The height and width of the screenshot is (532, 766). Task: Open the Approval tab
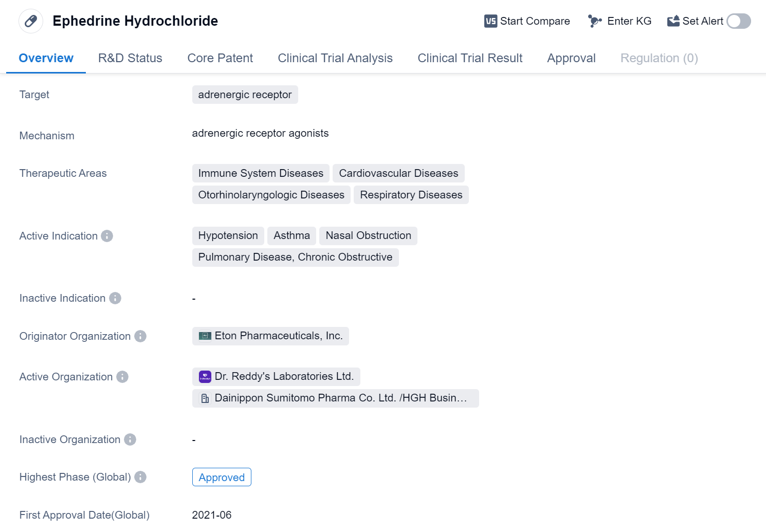pyautogui.click(x=571, y=58)
